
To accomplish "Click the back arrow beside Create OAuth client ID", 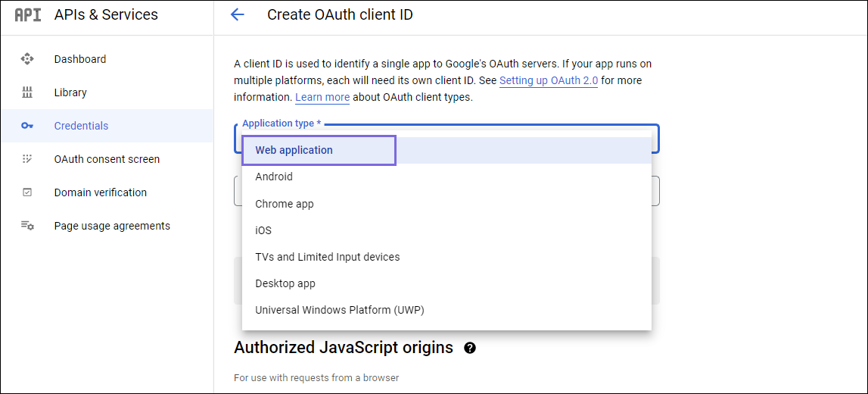I will [x=237, y=15].
